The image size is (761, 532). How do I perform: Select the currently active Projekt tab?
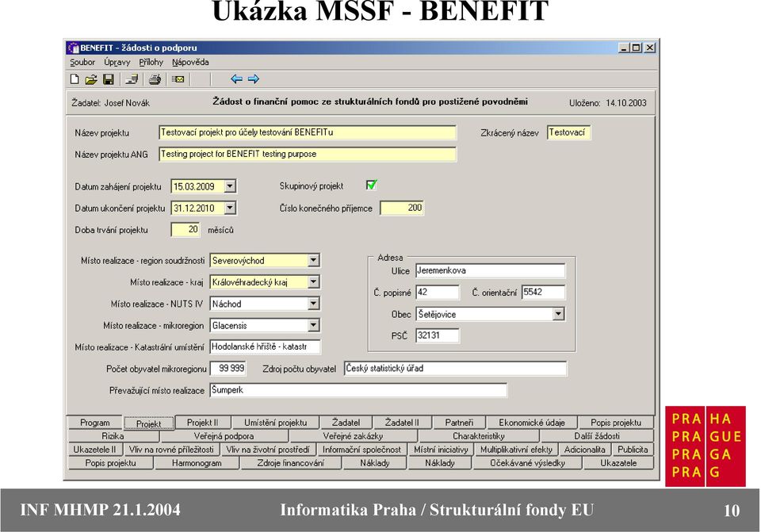click(x=148, y=423)
